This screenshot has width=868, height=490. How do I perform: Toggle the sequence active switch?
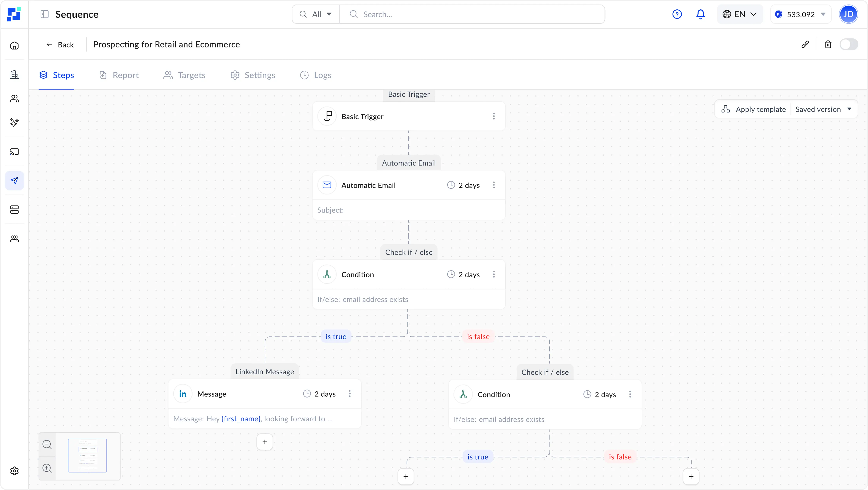[x=848, y=45]
